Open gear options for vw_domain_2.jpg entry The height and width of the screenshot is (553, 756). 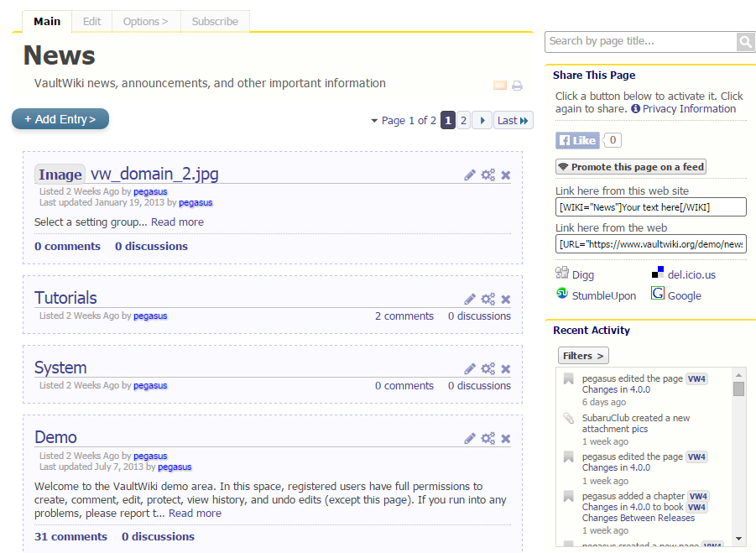click(488, 175)
